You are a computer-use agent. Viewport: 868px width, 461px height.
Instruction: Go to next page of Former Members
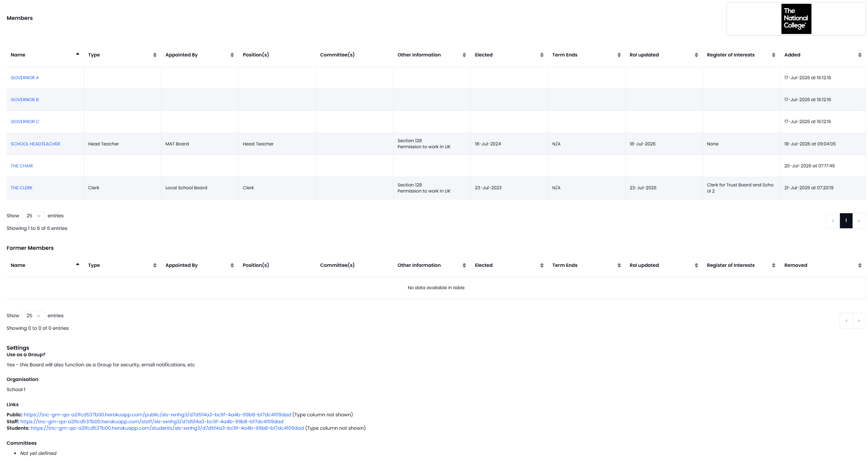(859, 320)
